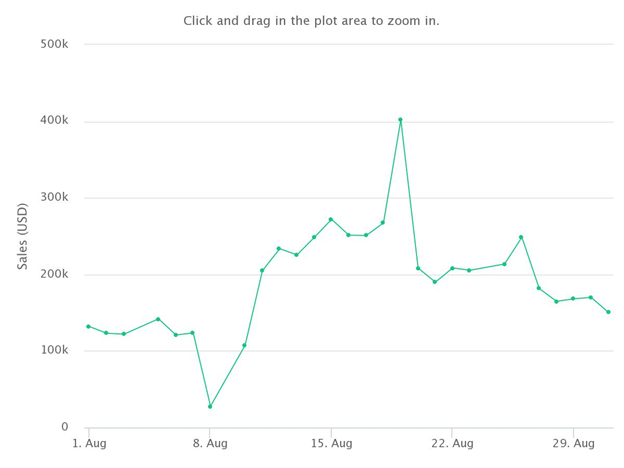The width and height of the screenshot is (624, 468).
Task: Click the lowest data point on 8. Aug
Action: click(210, 406)
